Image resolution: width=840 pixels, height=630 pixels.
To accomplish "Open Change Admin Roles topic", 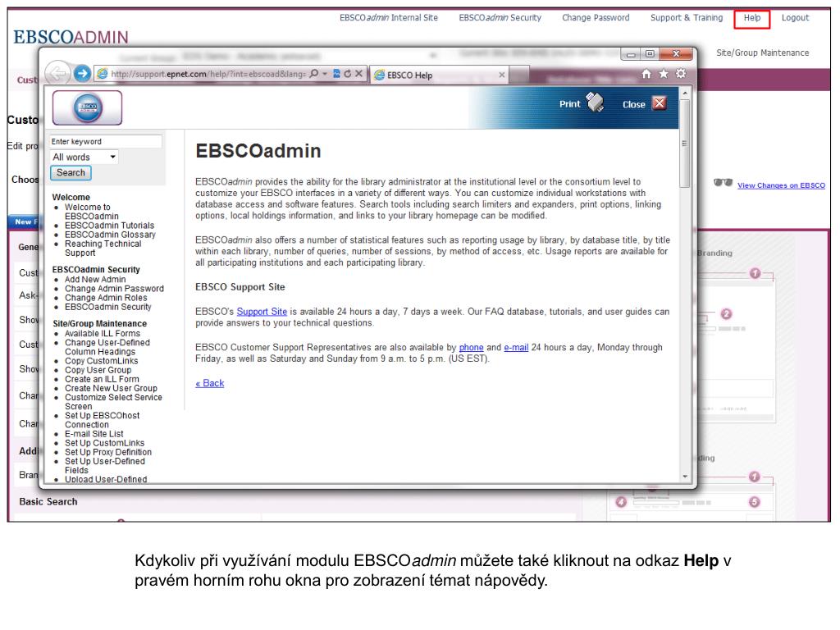I will tap(106, 297).
